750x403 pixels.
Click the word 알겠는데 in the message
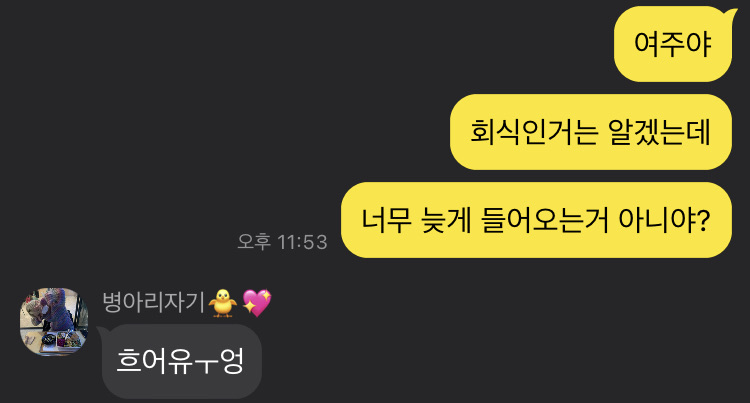coord(659,132)
